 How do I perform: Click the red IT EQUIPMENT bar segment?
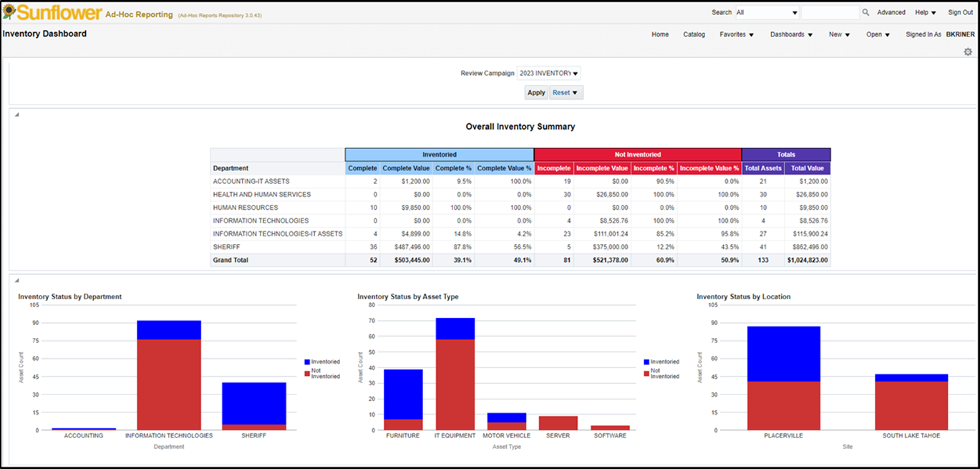click(455, 383)
